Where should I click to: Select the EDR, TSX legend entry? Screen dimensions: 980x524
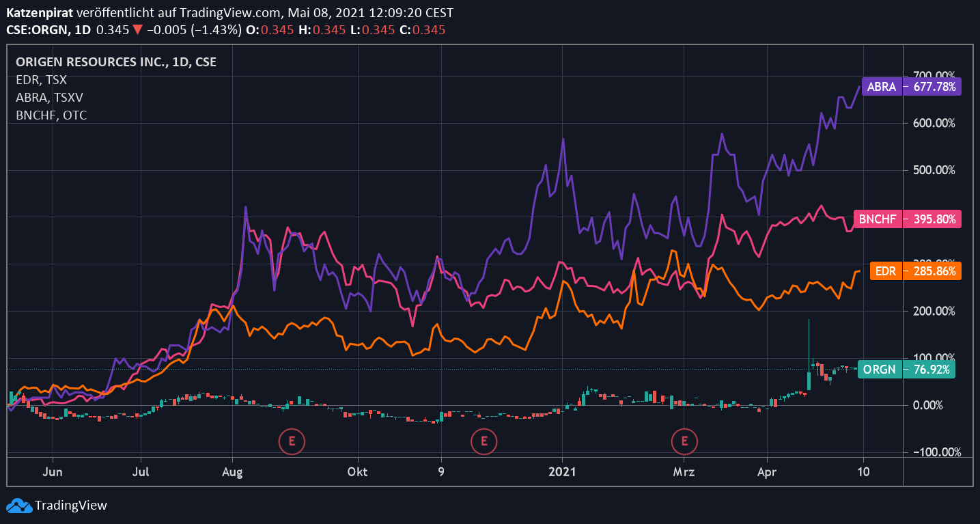tap(41, 79)
